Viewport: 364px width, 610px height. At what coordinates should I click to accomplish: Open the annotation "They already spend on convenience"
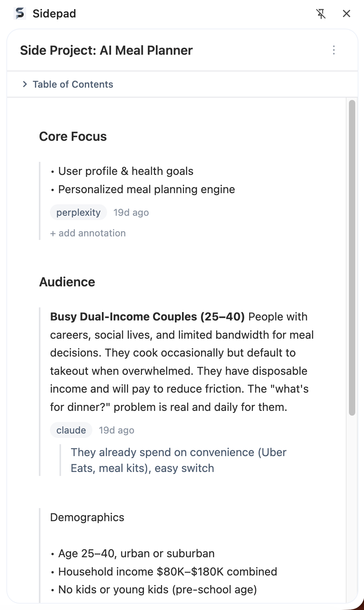click(x=178, y=460)
